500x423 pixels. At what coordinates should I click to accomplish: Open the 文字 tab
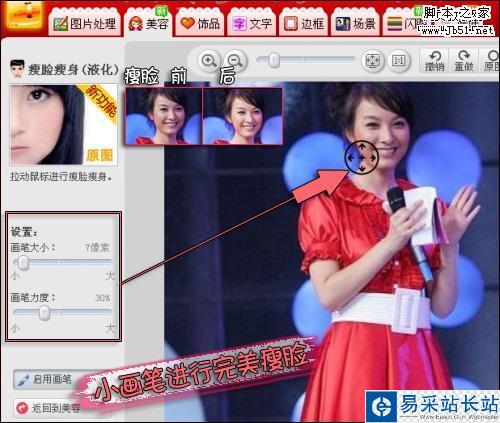(252, 23)
